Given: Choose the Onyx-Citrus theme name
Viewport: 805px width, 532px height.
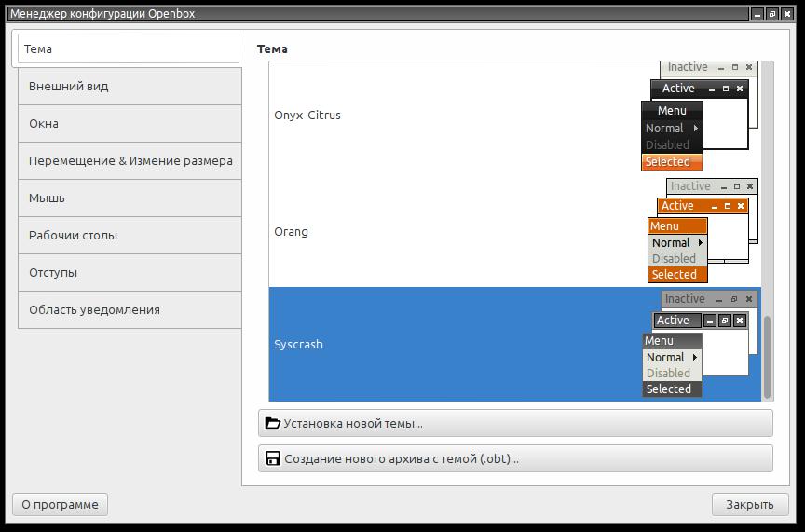Looking at the screenshot, I should click(x=307, y=115).
